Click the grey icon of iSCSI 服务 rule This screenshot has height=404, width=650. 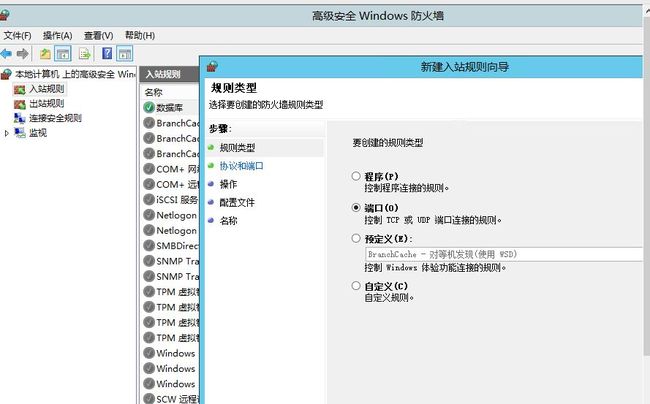149,200
